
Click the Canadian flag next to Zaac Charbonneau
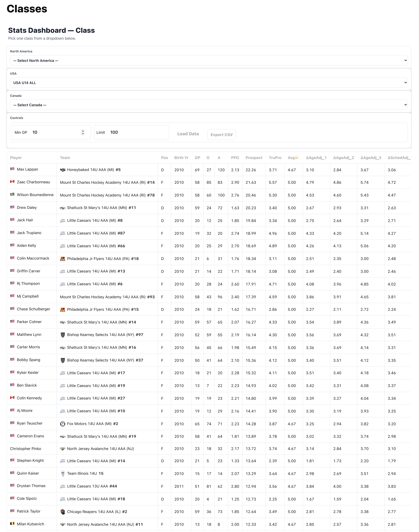tap(12, 182)
